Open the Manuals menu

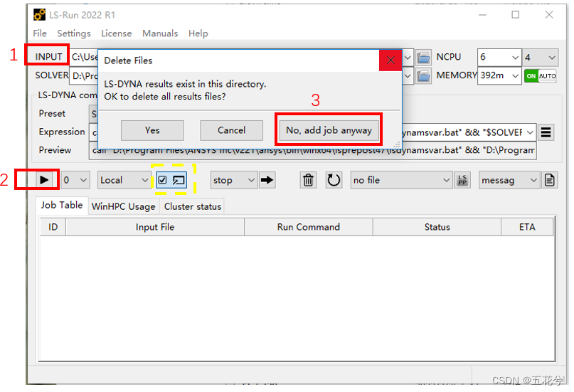[x=160, y=33]
